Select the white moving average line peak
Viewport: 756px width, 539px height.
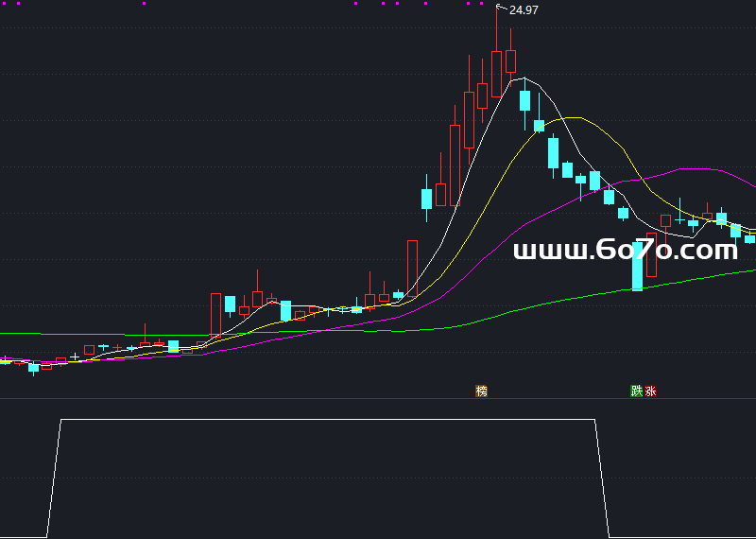523,78
